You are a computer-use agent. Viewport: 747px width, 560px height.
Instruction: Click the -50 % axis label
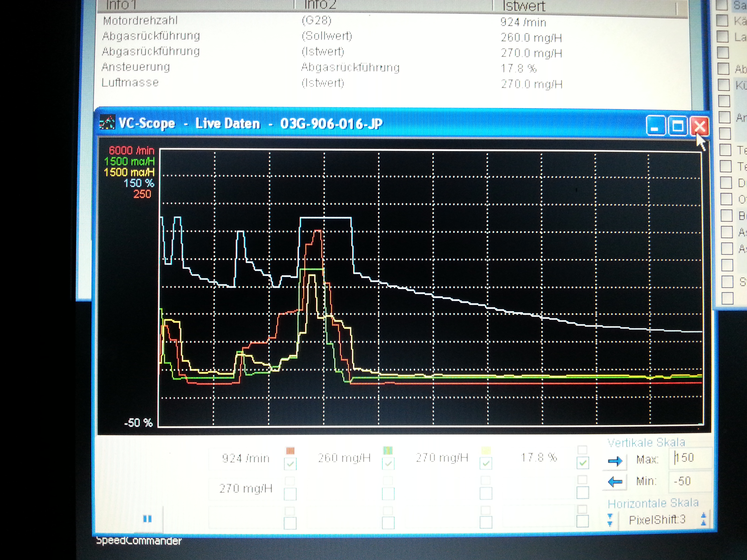click(x=138, y=423)
